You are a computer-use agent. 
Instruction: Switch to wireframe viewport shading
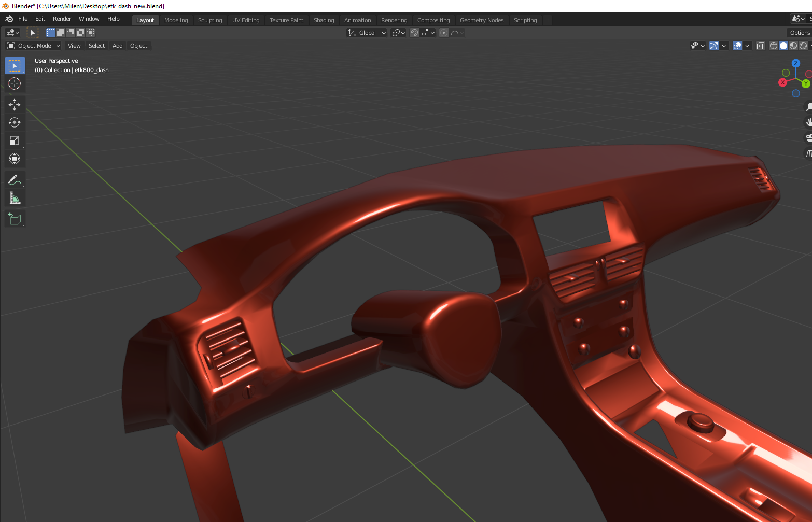point(774,46)
